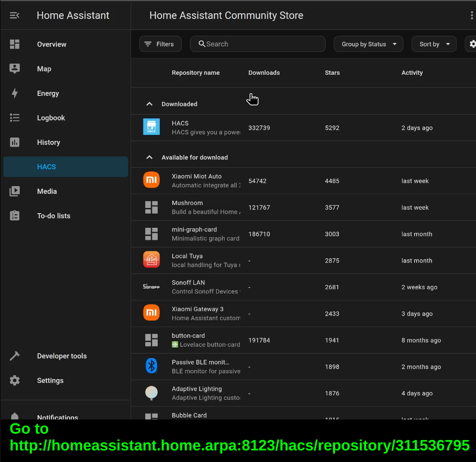Open the Bubble Card repository

tap(304, 413)
